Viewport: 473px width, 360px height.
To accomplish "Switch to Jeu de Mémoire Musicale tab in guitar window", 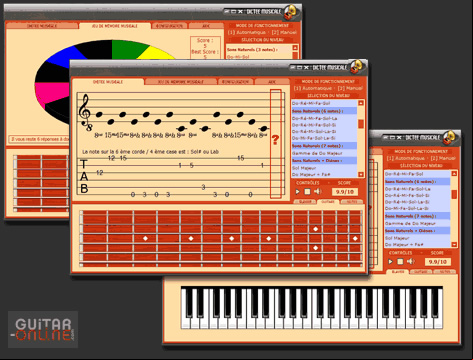I will pyautogui.click(x=181, y=82).
